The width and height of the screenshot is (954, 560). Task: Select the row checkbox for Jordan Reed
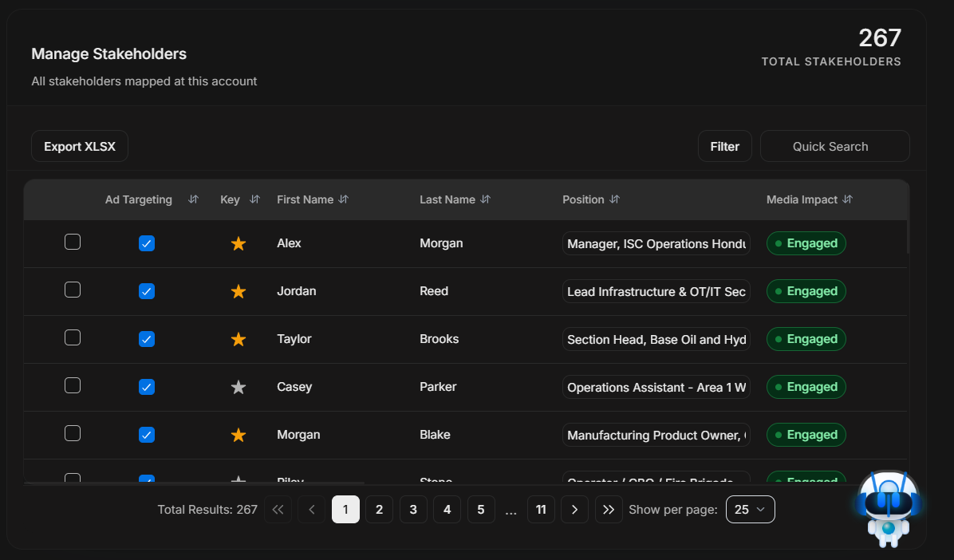coord(73,290)
